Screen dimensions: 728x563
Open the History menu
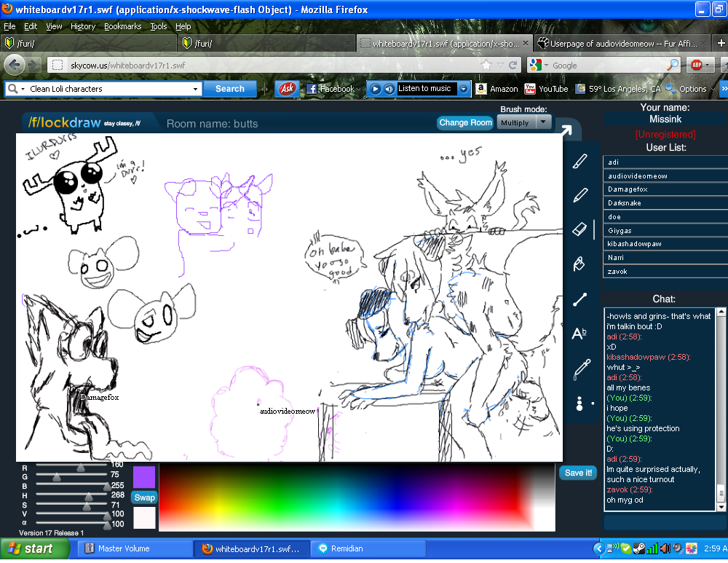point(83,26)
